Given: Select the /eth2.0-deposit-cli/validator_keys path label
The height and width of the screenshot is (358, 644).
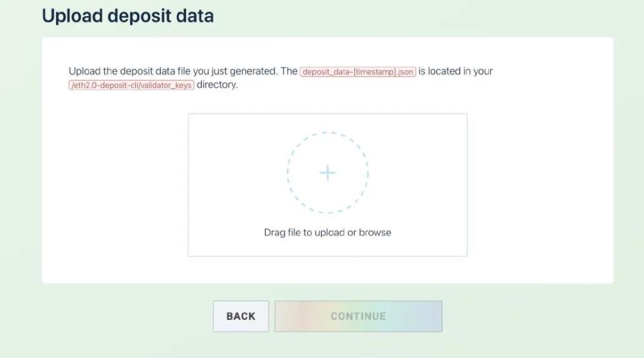Looking at the screenshot, I should [x=131, y=85].
